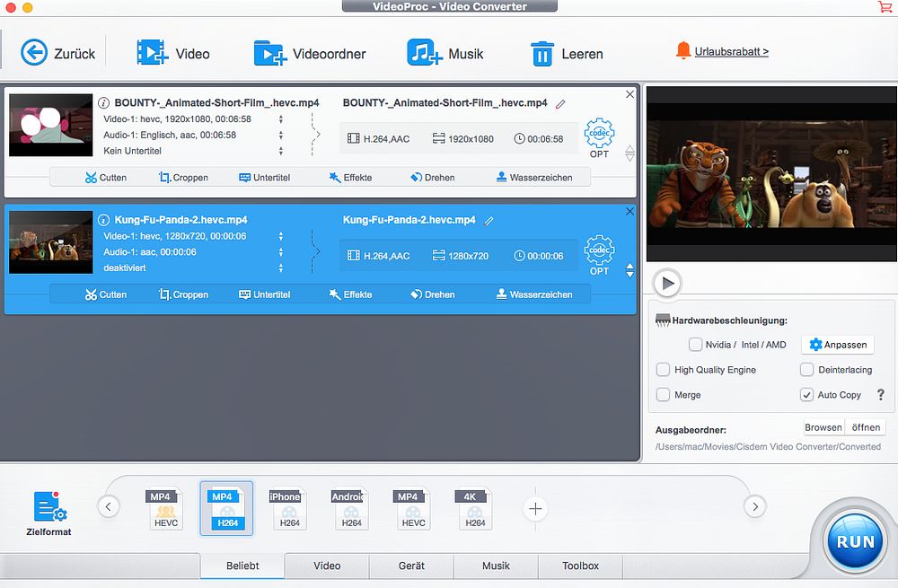Add Wasserzeichen to Kung-Fu-Panda-2
The width and height of the screenshot is (898, 588).
click(534, 294)
